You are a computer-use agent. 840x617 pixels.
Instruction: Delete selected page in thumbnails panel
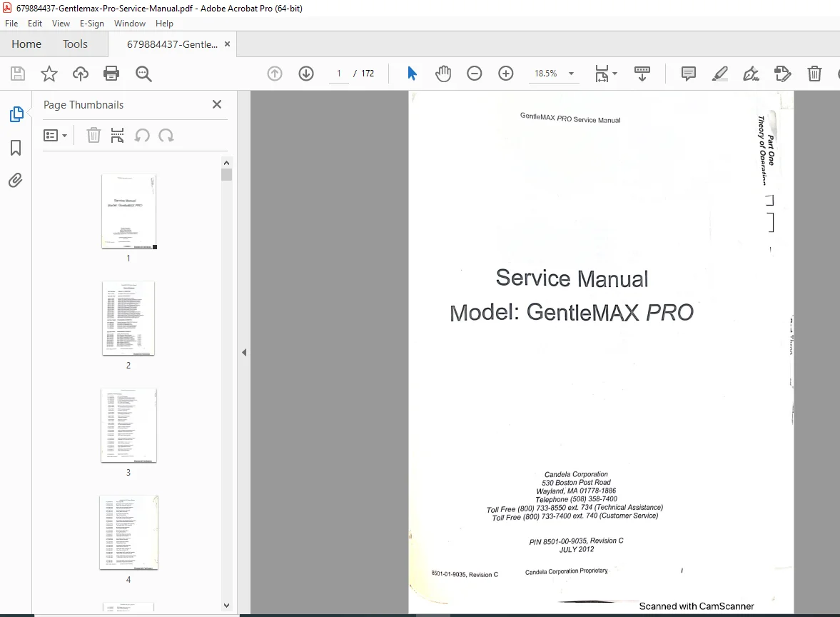click(x=93, y=136)
